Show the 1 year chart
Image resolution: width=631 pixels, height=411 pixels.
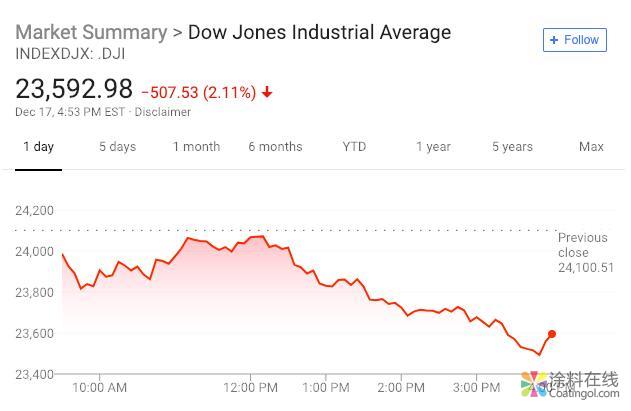(433, 147)
